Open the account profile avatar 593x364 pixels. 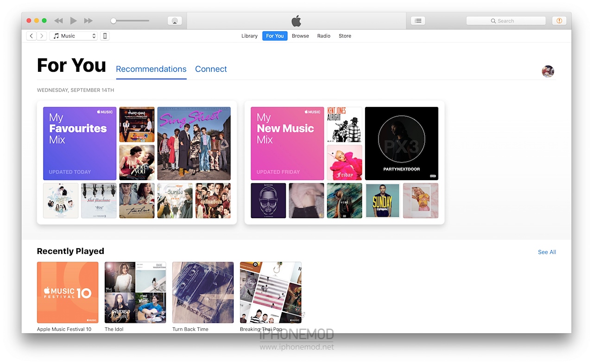pyautogui.click(x=548, y=71)
